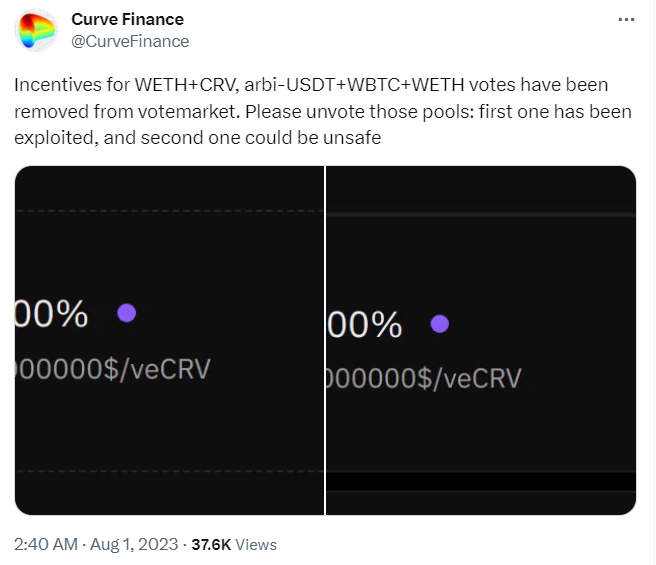This screenshot has height=565, width=656.
Task: Click the purple dot in right image
Action: coord(439,324)
